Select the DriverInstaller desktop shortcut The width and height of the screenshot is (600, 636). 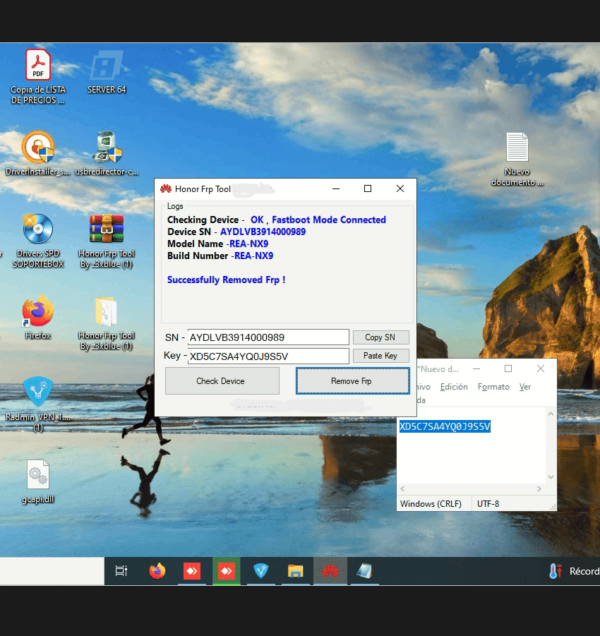coord(38,153)
